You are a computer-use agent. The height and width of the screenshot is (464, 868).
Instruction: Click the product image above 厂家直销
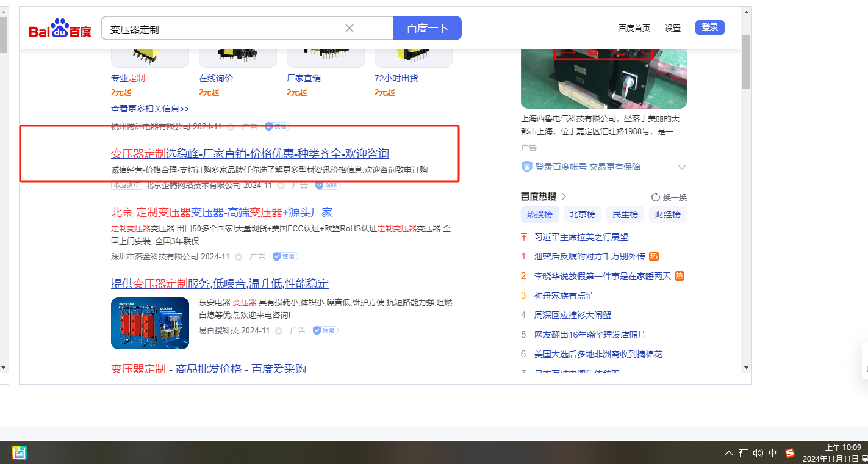pyautogui.click(x=326, y=58)
